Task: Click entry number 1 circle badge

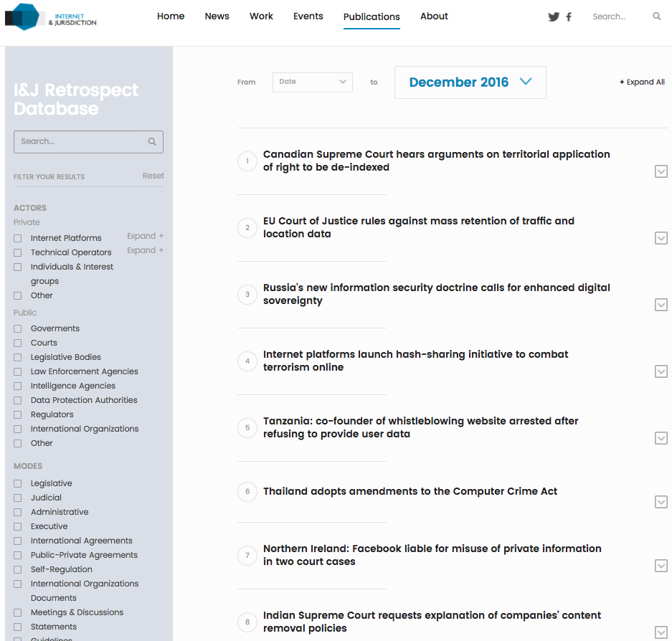Action: coord(247,161)
